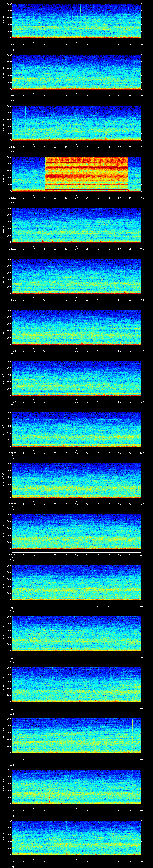Click the 18:00 end time label
The height and width of the screenshot is (868, 153).
(141, 197)
